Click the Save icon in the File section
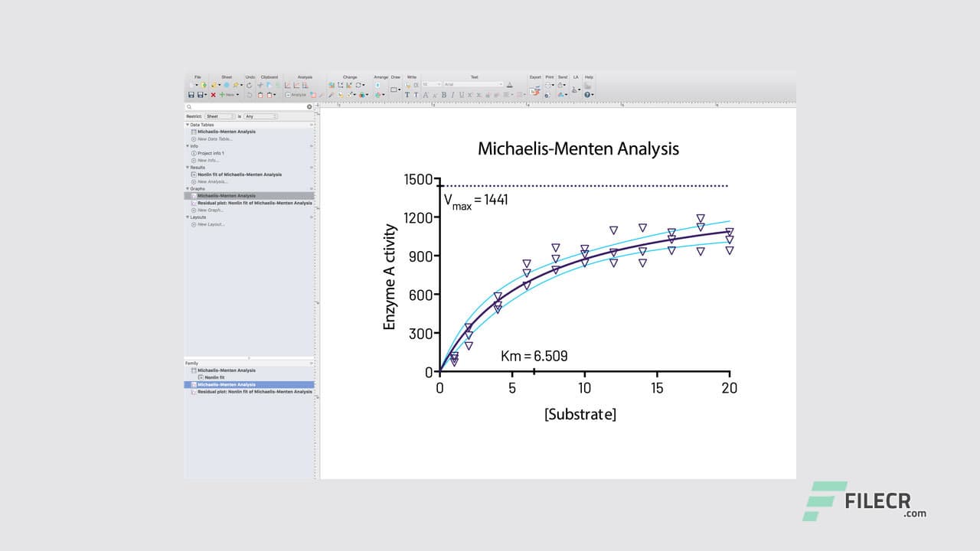Image resolution: width=980 pixels, height=551 pixels. pos(191,94)
